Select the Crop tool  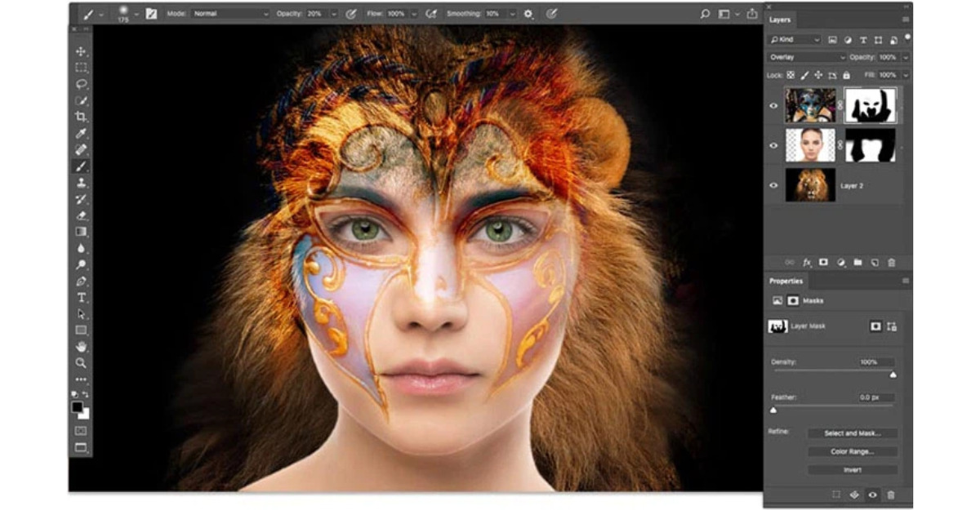(x=81, y=117)
